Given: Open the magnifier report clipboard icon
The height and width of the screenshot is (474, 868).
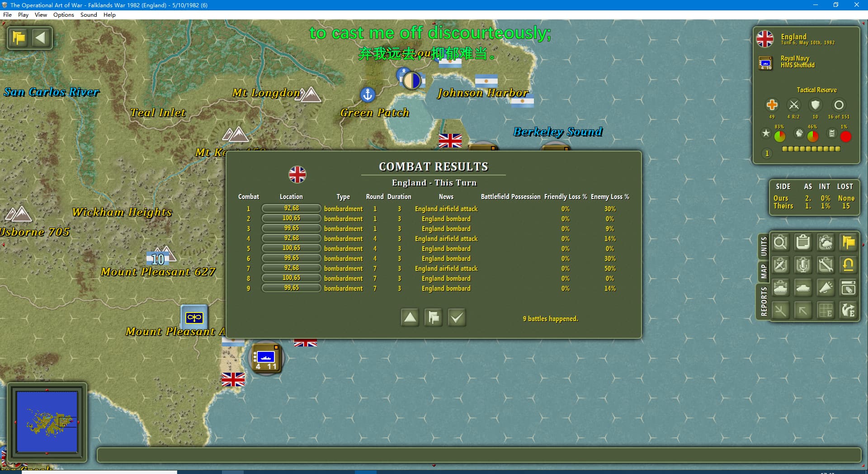Looking at the screenshot, I should coord(780,243).
